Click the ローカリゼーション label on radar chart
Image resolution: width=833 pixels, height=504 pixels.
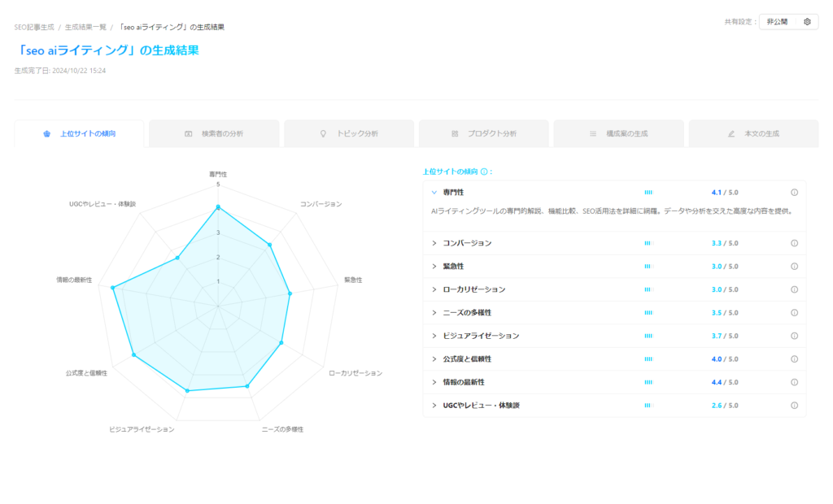(x=355, y=373)
